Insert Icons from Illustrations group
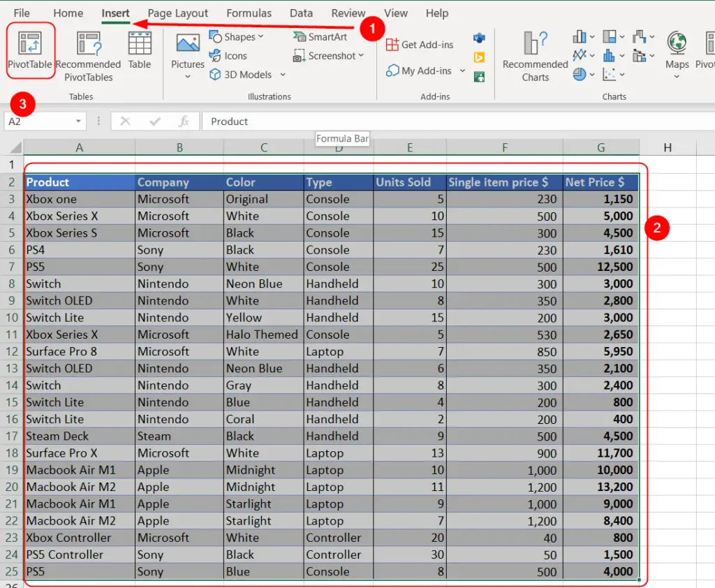Image resolution: width=715 pixels, height=588 pixels. coord(228,56)
